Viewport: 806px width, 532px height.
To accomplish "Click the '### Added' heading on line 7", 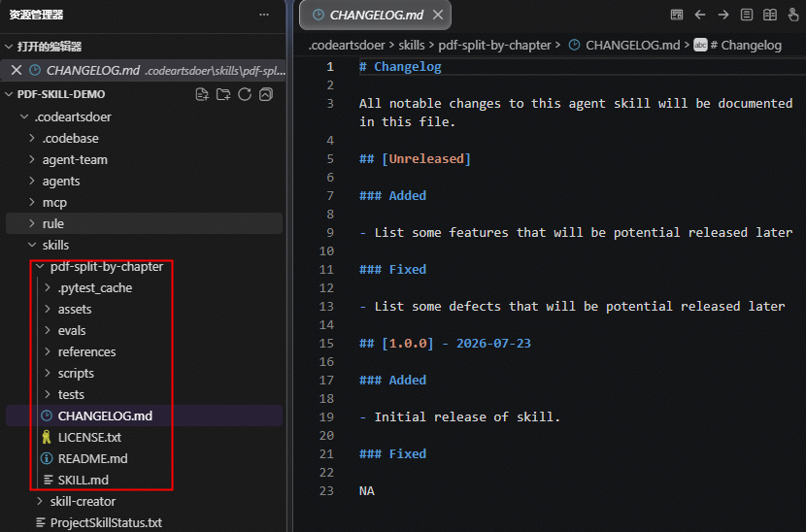I will pos(392,196).
